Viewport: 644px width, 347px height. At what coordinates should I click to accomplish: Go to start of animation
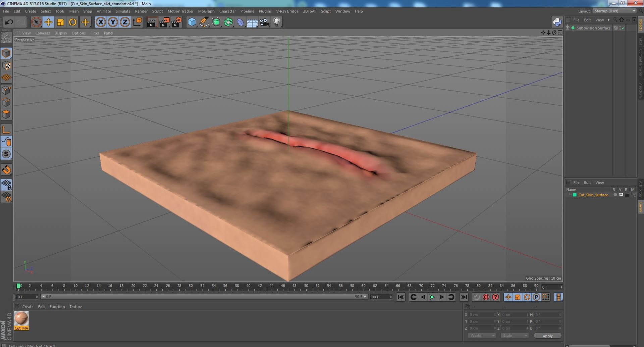click(400, 297)
